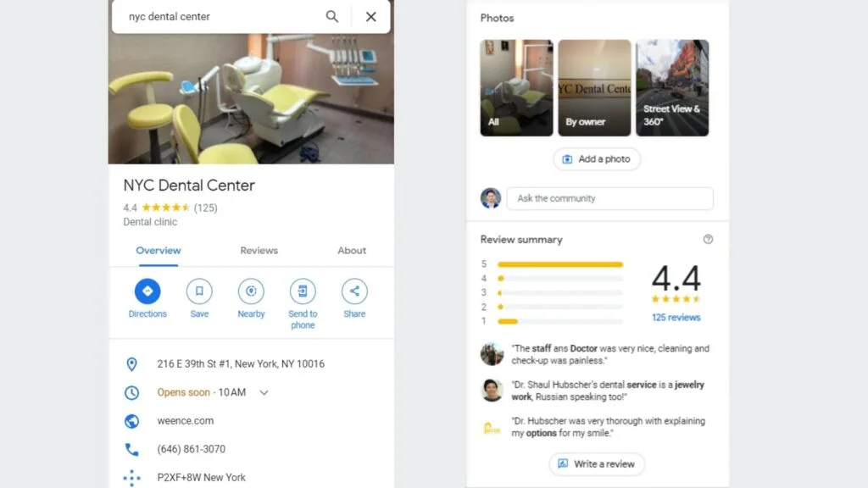Image resolution: width=868 pixels, height=488 pixels.
Task: Click the Write a review button
Action: (597, 464)
